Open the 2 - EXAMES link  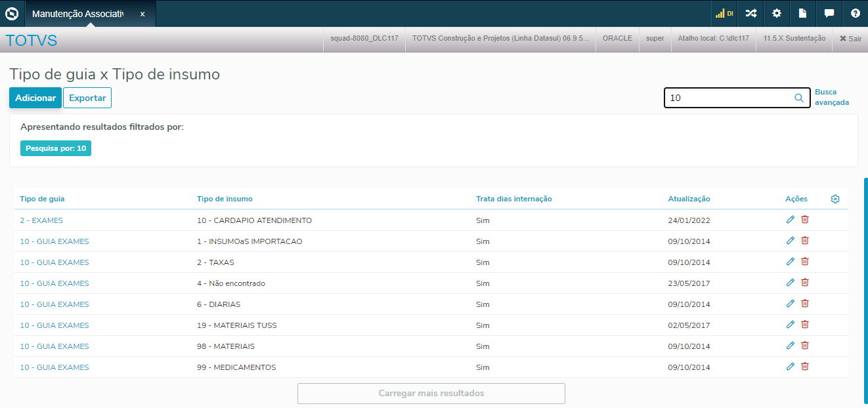tap(41, 220)
